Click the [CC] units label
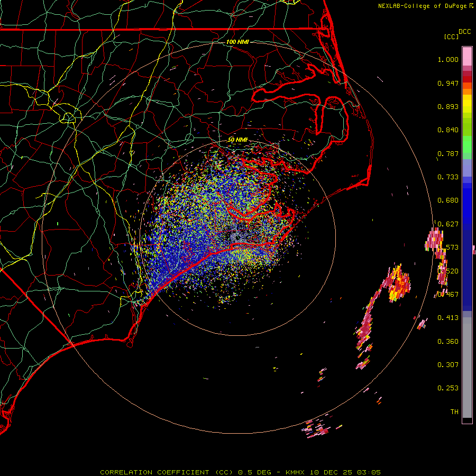The width and height of the screenshot is (476, 476). [x=451, y=36]
